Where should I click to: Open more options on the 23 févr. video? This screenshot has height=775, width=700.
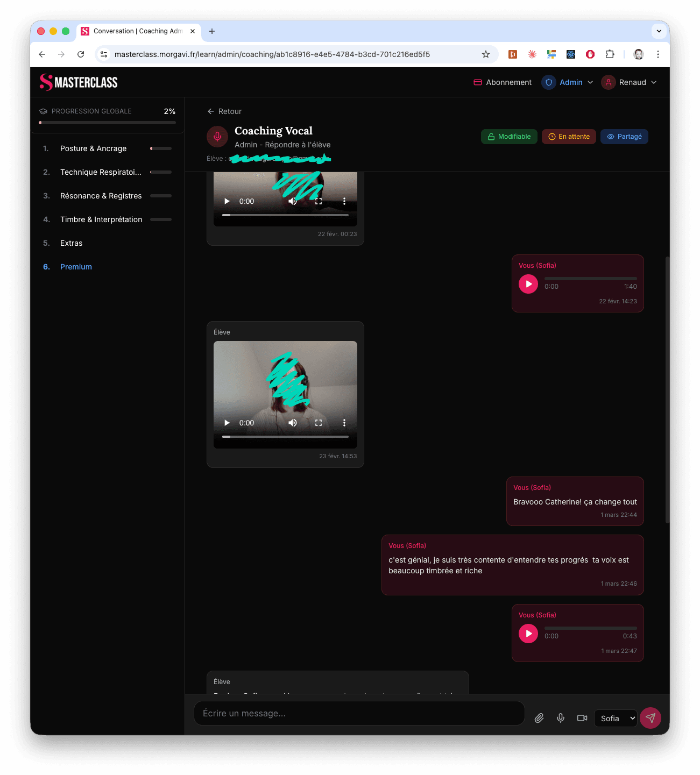pyautogui.click(x=344, y=423)
